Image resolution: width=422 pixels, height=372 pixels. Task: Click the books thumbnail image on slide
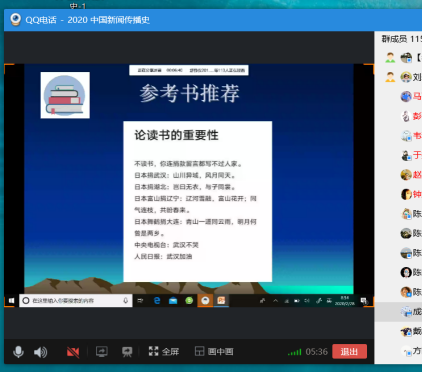(x=65, y=95)
